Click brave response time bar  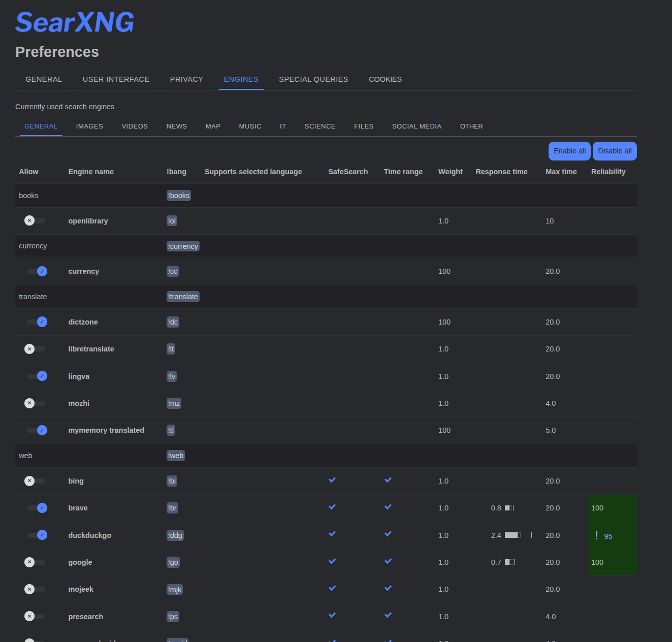click(x=509, y=508)
